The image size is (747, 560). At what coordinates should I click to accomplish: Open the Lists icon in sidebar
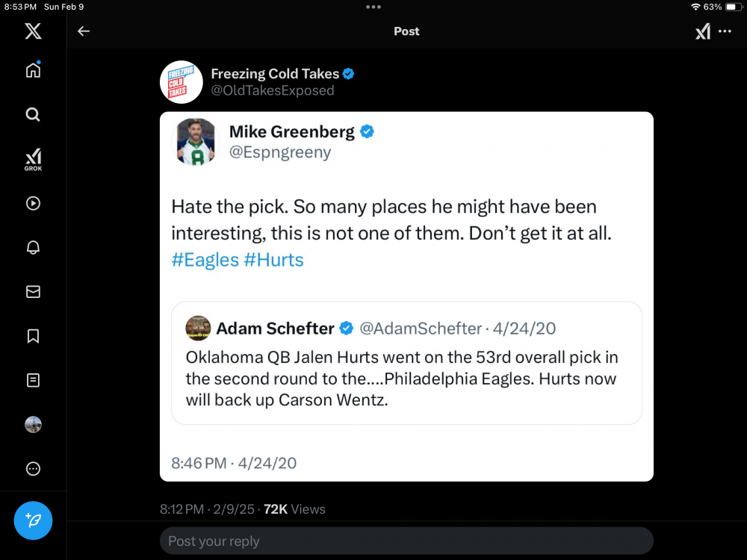coord(33,381)
